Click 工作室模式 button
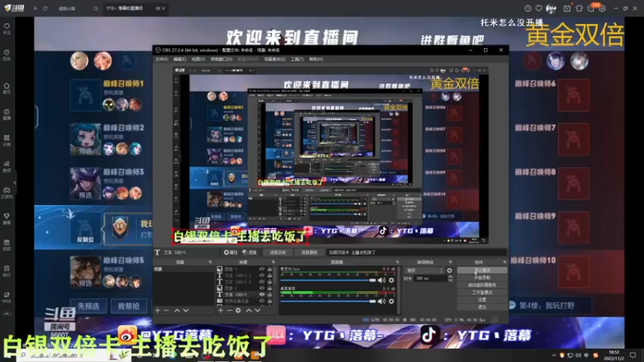The height and width of the screenshot is (362, 644). click(481, 292)
